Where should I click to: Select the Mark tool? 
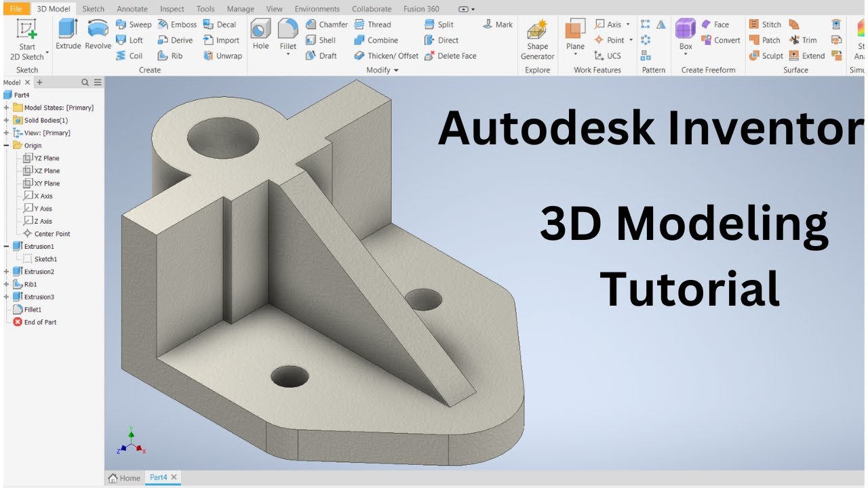pos(498,24)
